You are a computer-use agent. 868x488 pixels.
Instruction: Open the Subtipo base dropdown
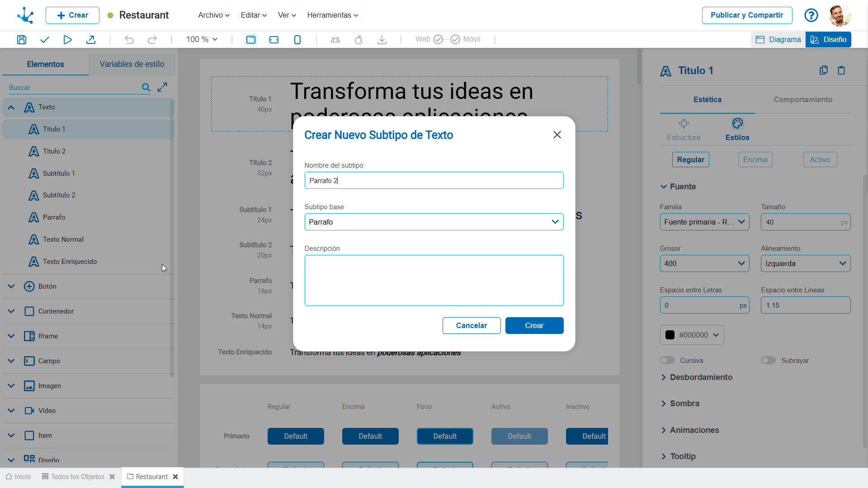[434, 222]
